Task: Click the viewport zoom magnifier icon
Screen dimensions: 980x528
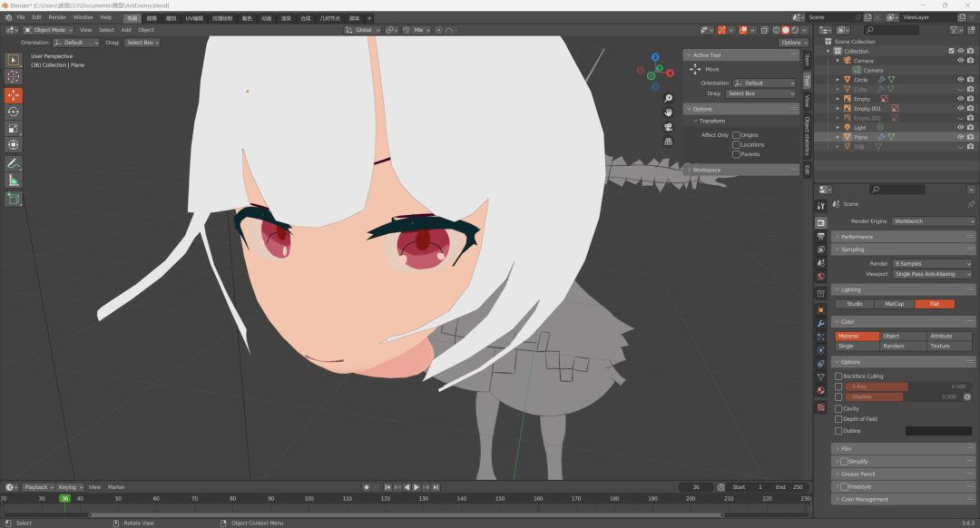Action: tap(668, 98)
